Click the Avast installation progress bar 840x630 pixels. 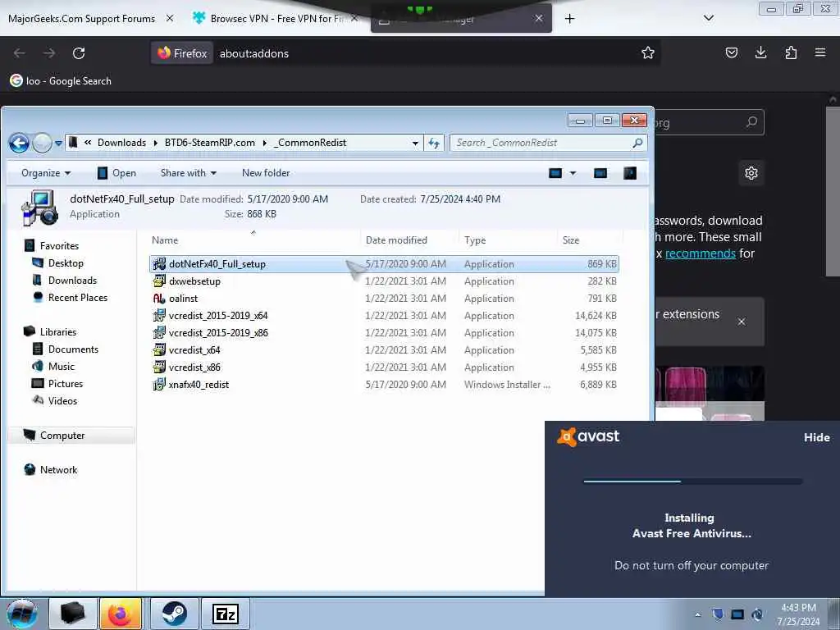(692, 482)
